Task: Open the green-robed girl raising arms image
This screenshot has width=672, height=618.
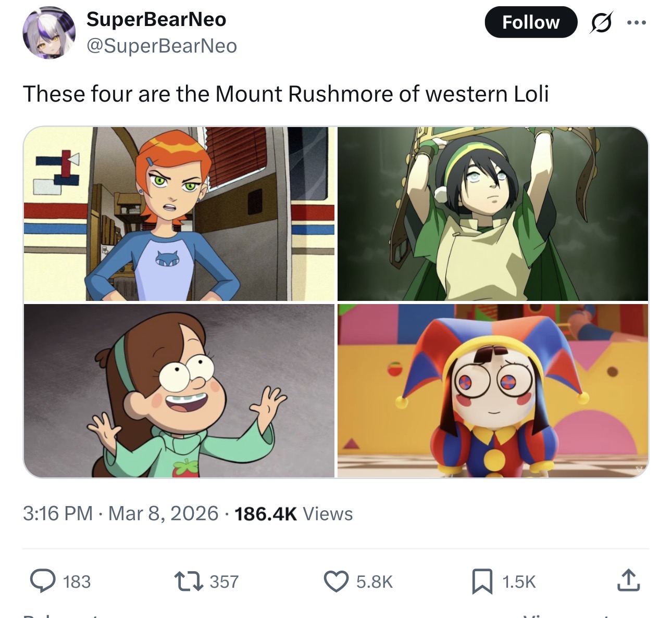Action: coord(493,214)
